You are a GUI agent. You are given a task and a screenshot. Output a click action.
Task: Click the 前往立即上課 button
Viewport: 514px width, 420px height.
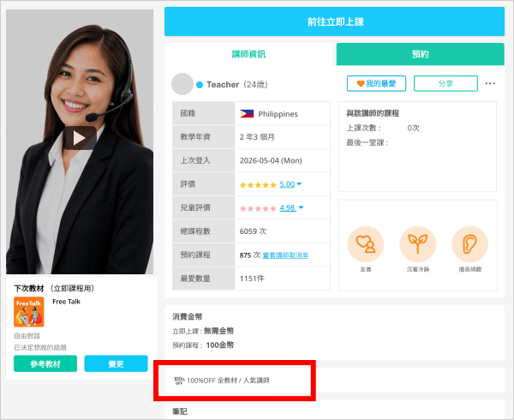334,21
